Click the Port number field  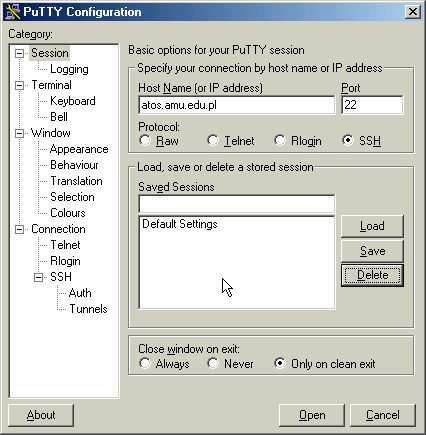tap(372, 105)
